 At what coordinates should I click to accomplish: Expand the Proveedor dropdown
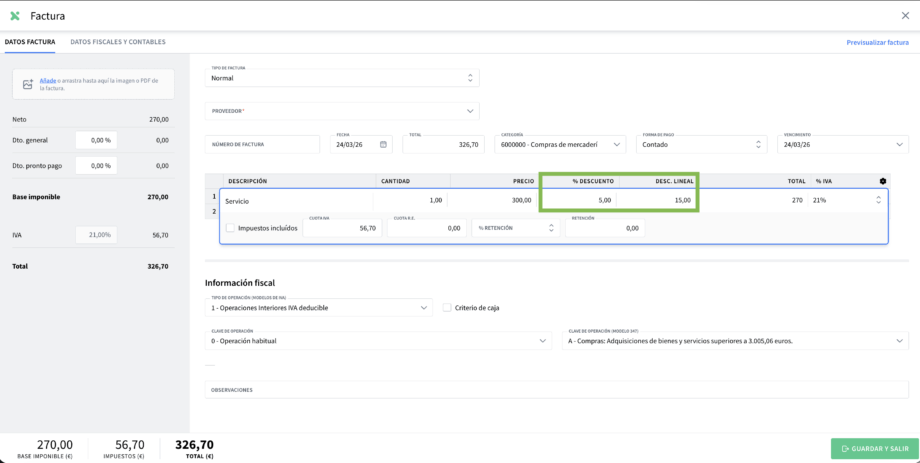(x=470, y=111)
